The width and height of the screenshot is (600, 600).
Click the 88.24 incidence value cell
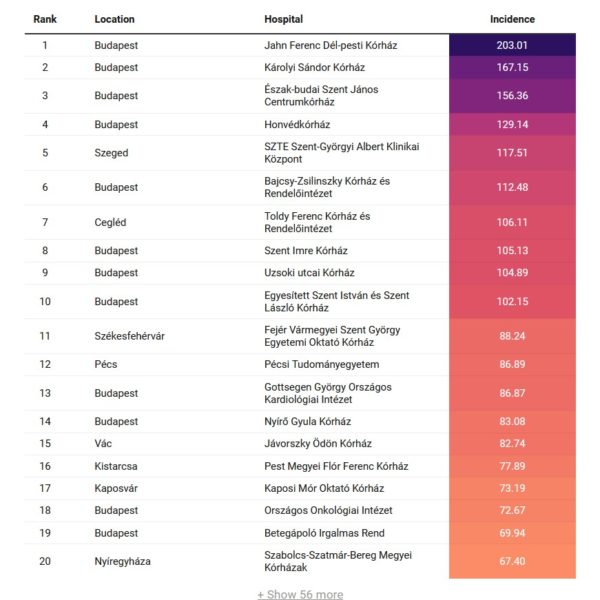(x=512, y=336)
